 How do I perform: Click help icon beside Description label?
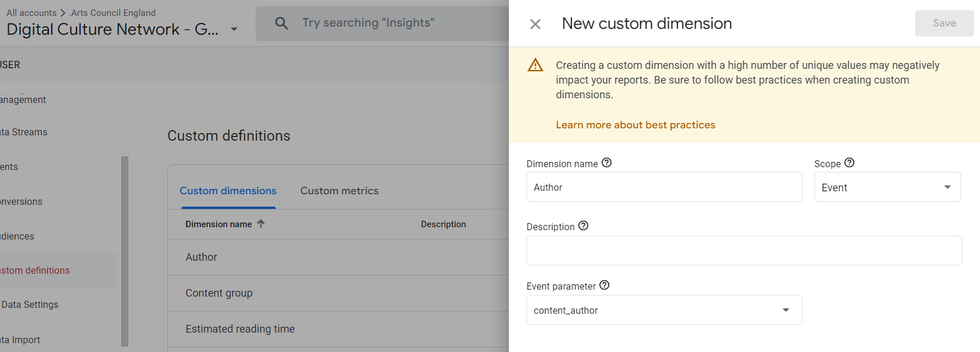583,226
